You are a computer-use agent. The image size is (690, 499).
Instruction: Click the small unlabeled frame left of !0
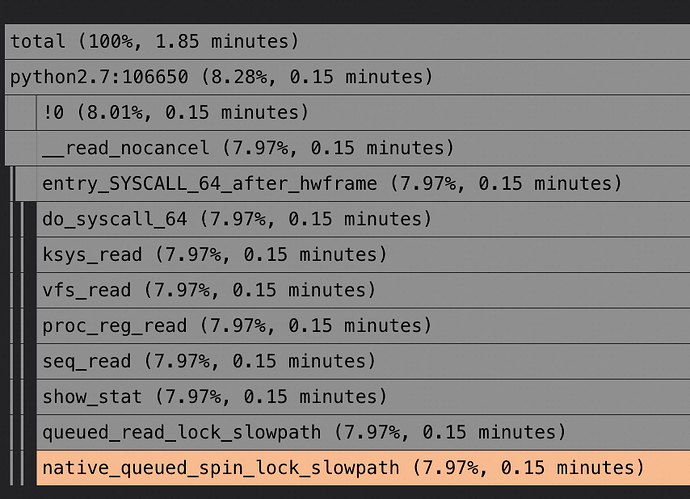(20, 113)
